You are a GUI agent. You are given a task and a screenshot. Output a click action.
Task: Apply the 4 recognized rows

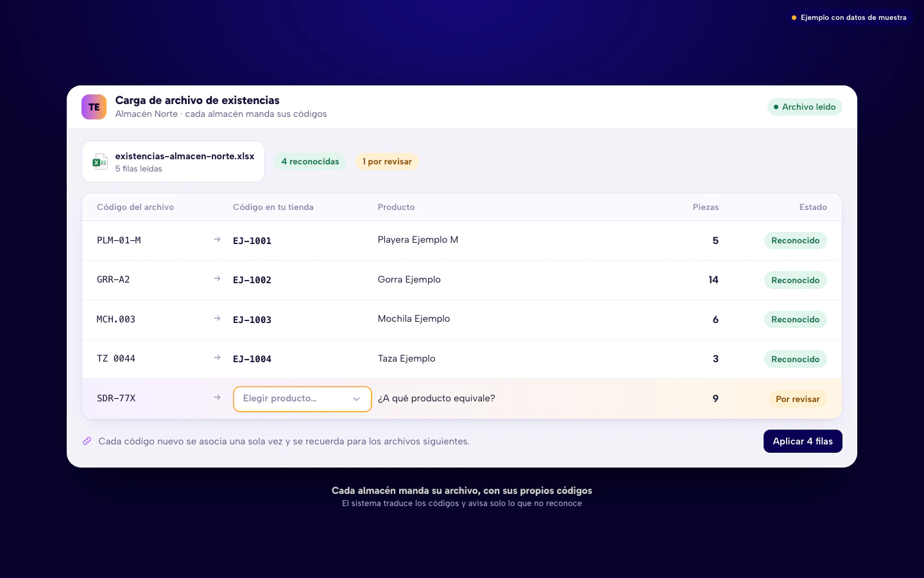pos(803,441)
